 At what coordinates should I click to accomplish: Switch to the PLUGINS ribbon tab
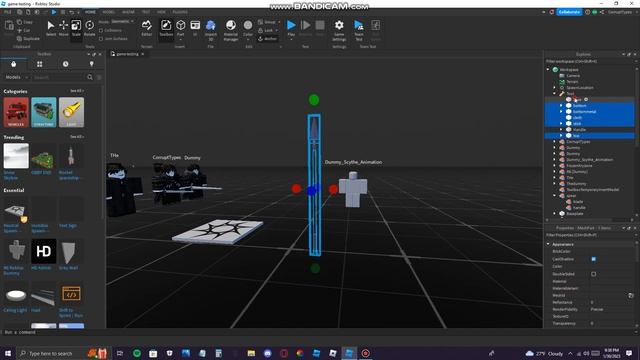(180, 12)
